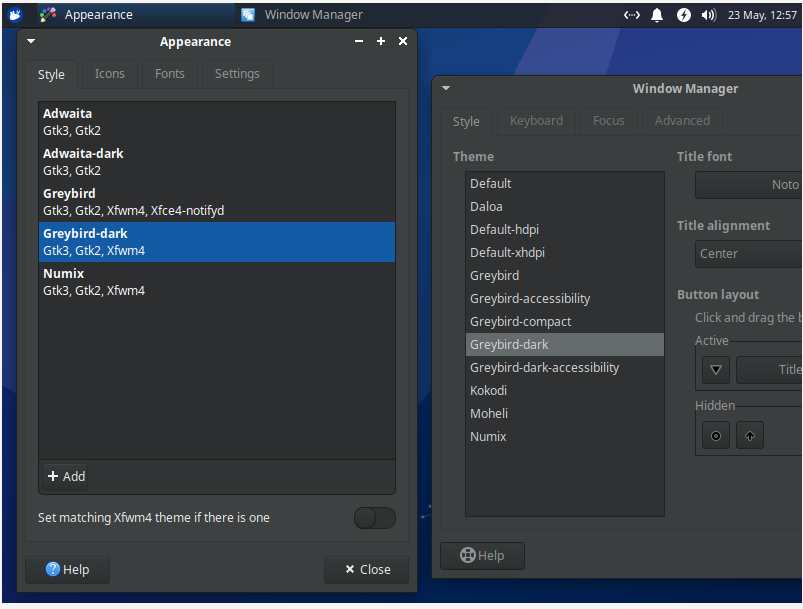Click the notification bell icon in the panel
The height and width of the screenshot is (609, 803).
point(657,14)
